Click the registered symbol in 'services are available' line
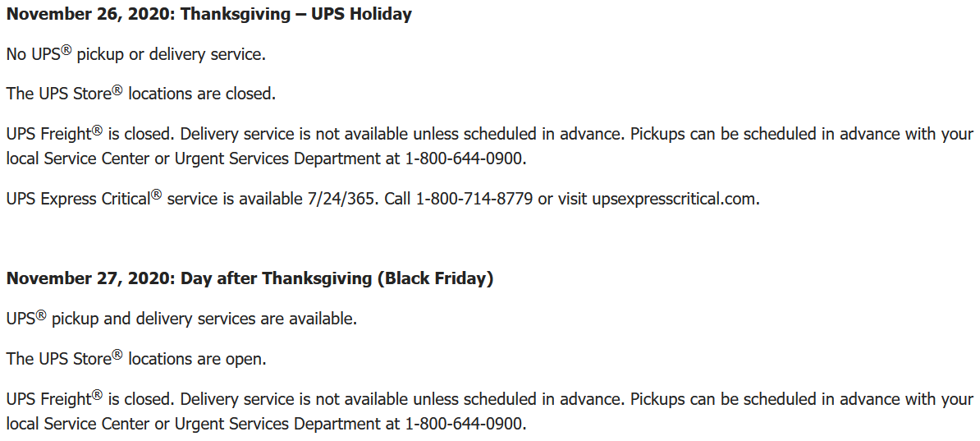 (x=40, y=315)
